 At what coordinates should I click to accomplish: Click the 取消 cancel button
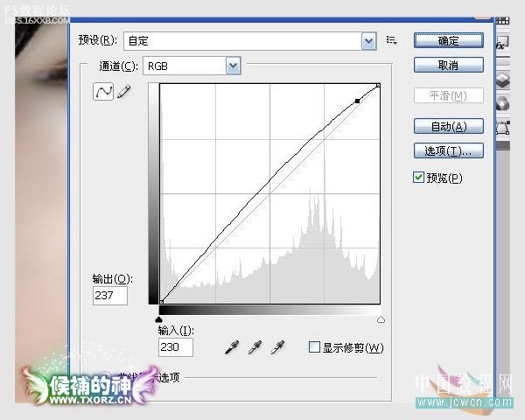pos(448,65)
